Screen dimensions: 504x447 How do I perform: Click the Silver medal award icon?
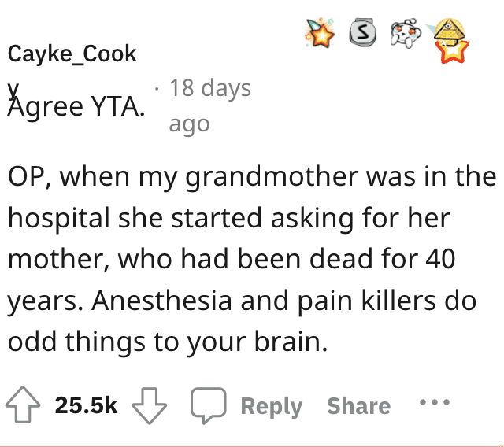(x=362, y=31)
